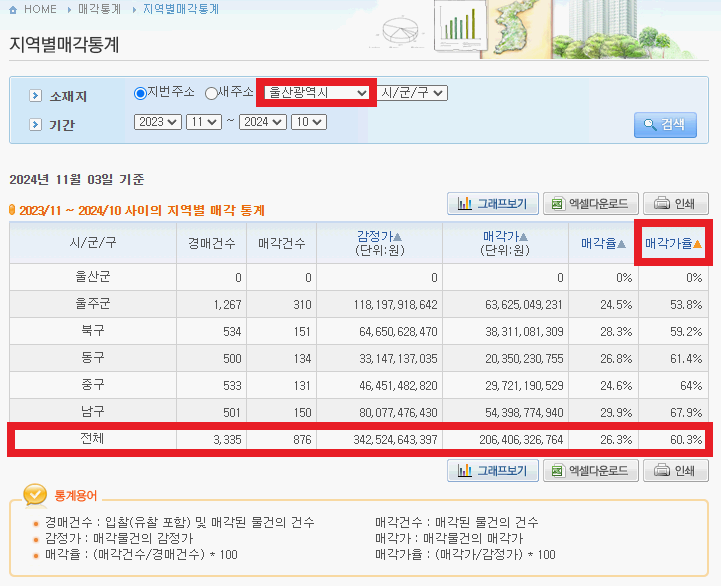Open start month 11 dropdown
Image resolution: width=721 pixels, height=586 pixels.
pyautogui.click(x=204, y=122)
